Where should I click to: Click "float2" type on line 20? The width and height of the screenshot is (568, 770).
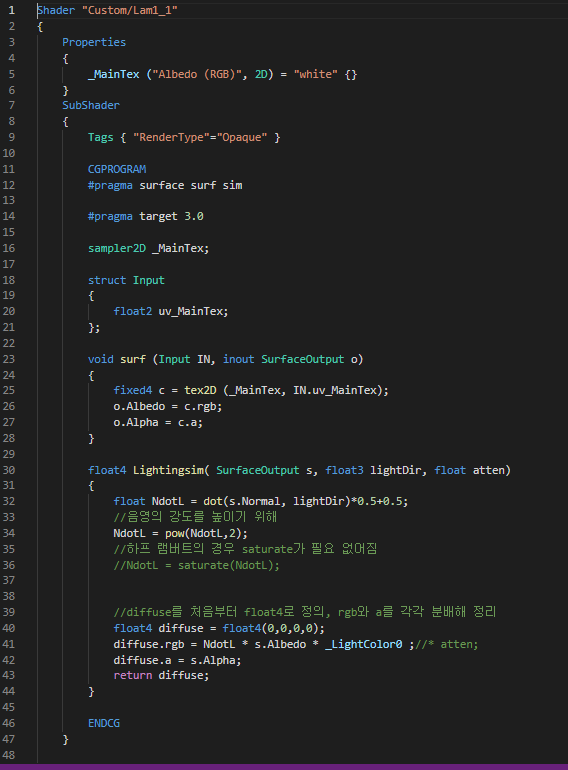click(133, 311)
